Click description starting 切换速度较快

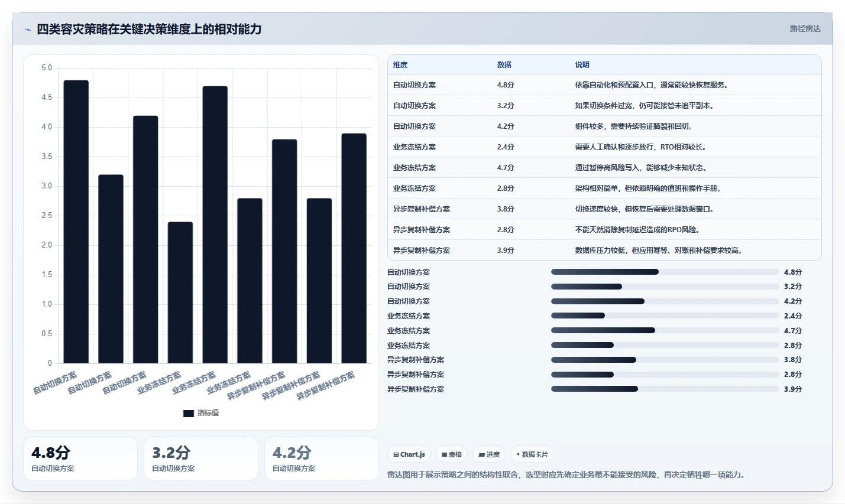tap(645, 209)
